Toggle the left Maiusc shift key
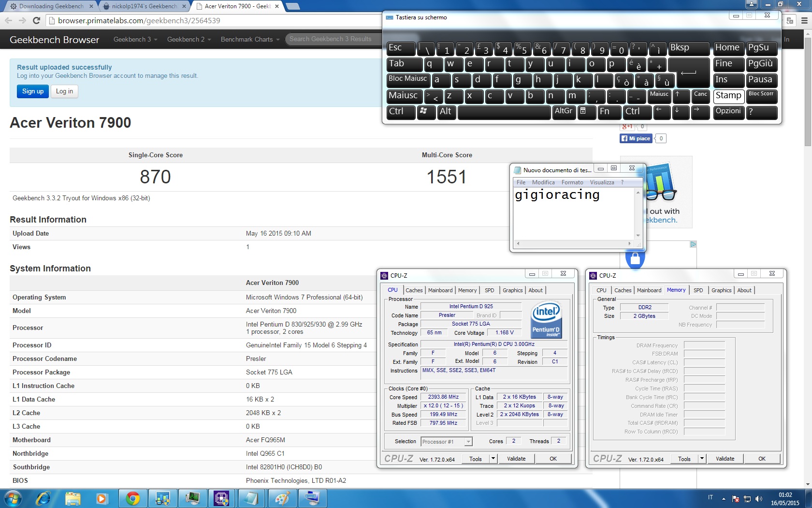 pyautogui.click(x=405, y=96)
